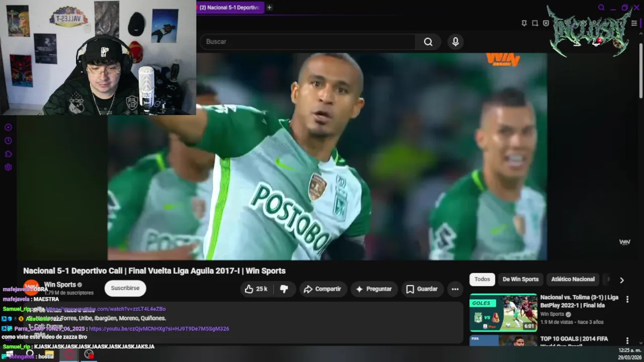Show more filter chips with arrow
Screen dimensions: 644x362
point(622,280)
